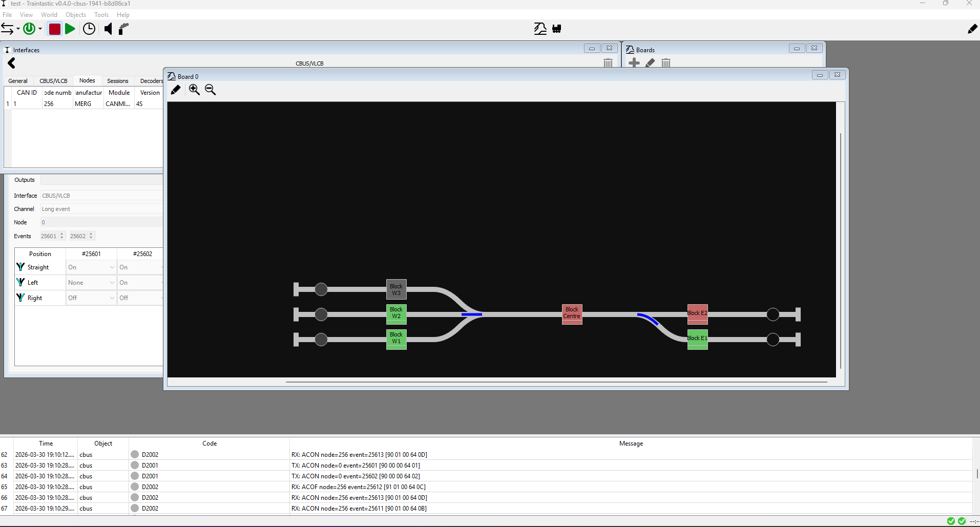Viewport: 980px width, 527px height.
Task: Increment the first Events value 25601
Action: (62, 234)
